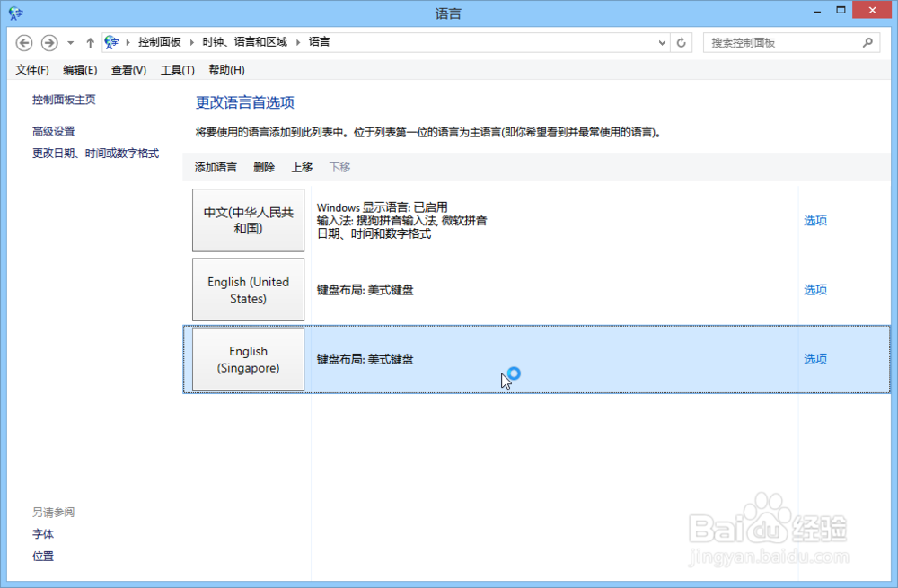Open the 查看 menu
Viewport: 898px width, 588px height.
pyautogui.click(x=128, y=69)
